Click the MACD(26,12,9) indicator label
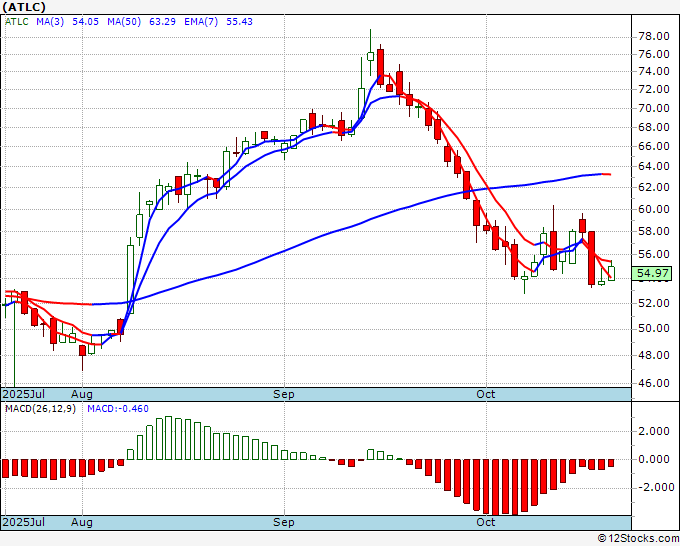The height and width of the screenshot is (546, 680). (40, 409)
